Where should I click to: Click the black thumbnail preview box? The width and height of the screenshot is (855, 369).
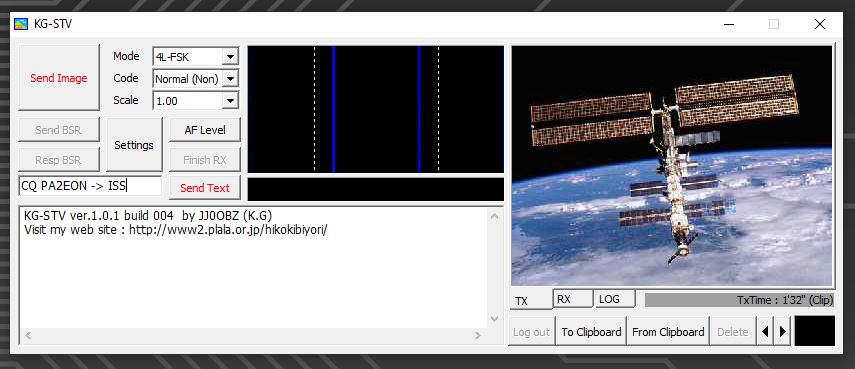(x=815, y=331)
